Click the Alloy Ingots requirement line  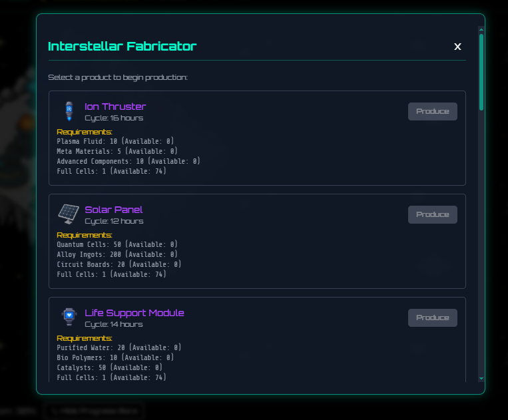point(117,254)
